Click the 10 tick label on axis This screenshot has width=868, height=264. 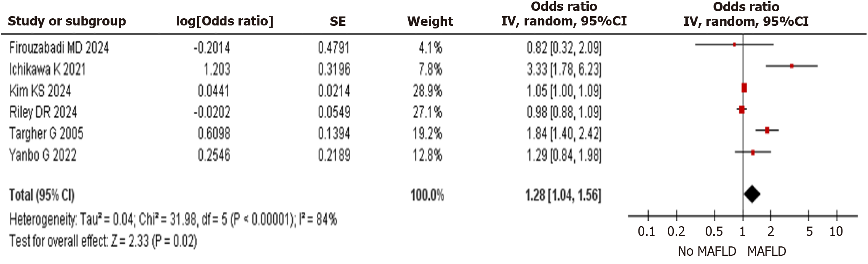pos(836,231)
